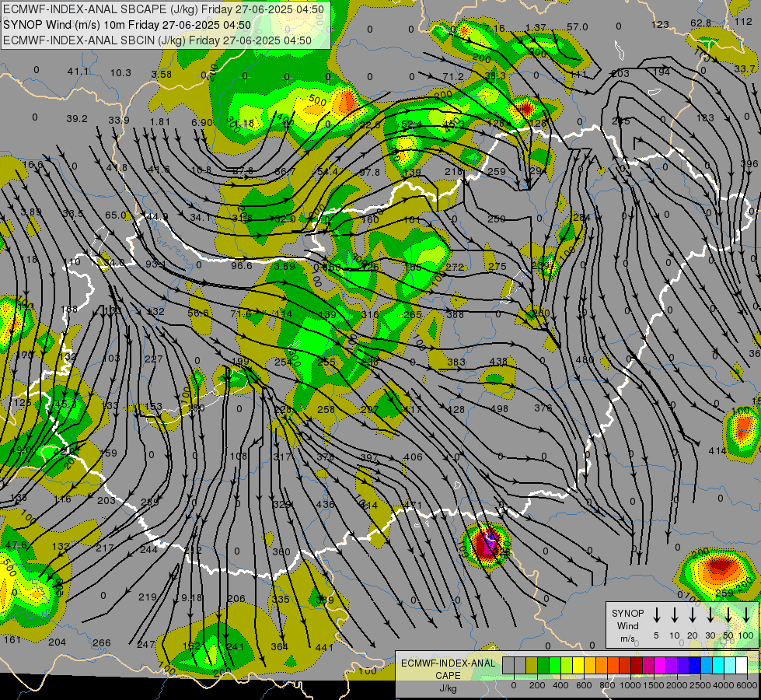This screenshot has width=761, height=700.
Task: Click the map value '62.8'
Action: [700, 23]
